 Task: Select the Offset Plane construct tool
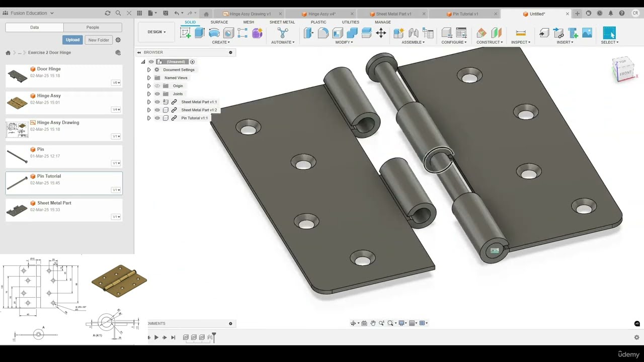point(482,33)
